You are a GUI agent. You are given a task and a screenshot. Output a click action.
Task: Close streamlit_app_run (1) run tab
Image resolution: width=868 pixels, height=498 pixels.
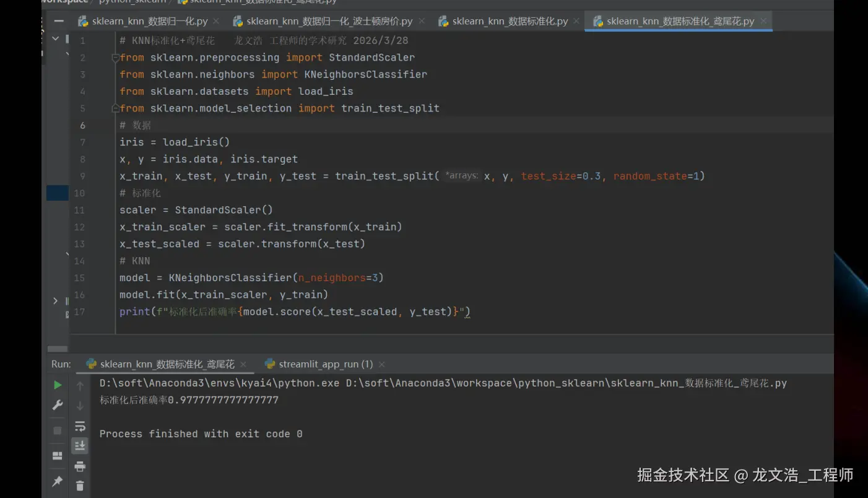click(382, 364)
